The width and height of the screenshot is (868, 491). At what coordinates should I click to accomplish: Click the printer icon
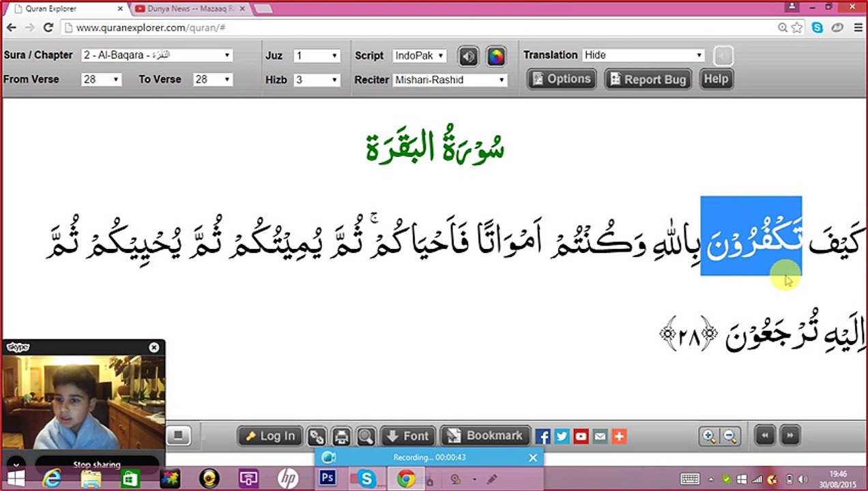(341, 436)
